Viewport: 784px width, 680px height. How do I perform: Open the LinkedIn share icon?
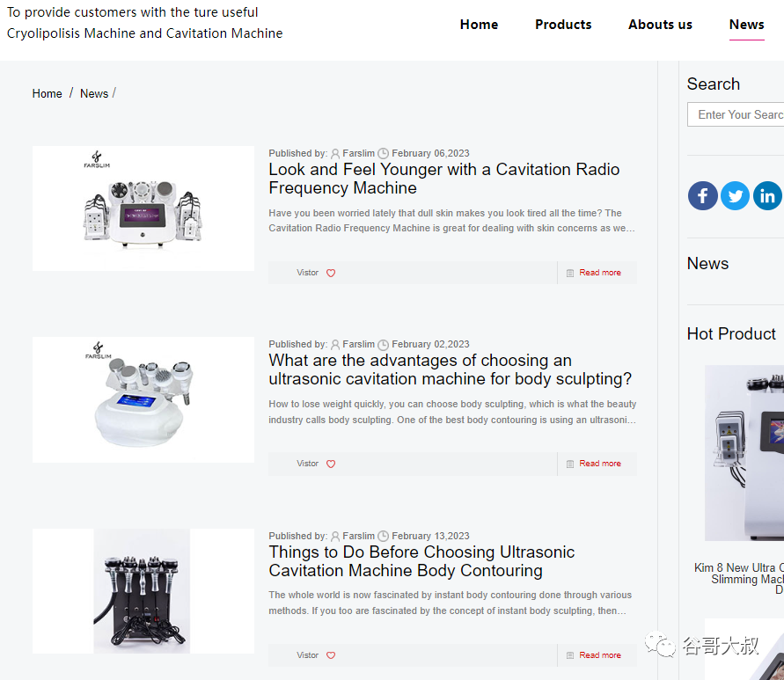point(767,195)
